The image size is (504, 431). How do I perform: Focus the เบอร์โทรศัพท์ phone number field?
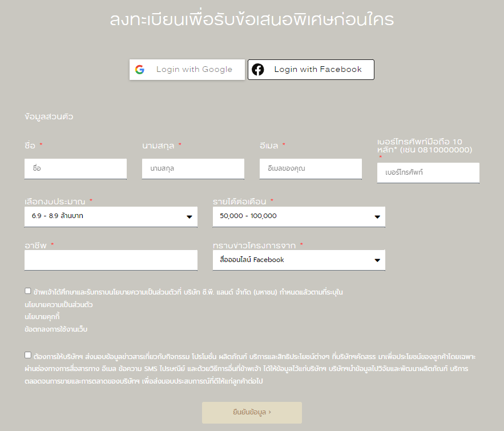click(x=428, y=173)
